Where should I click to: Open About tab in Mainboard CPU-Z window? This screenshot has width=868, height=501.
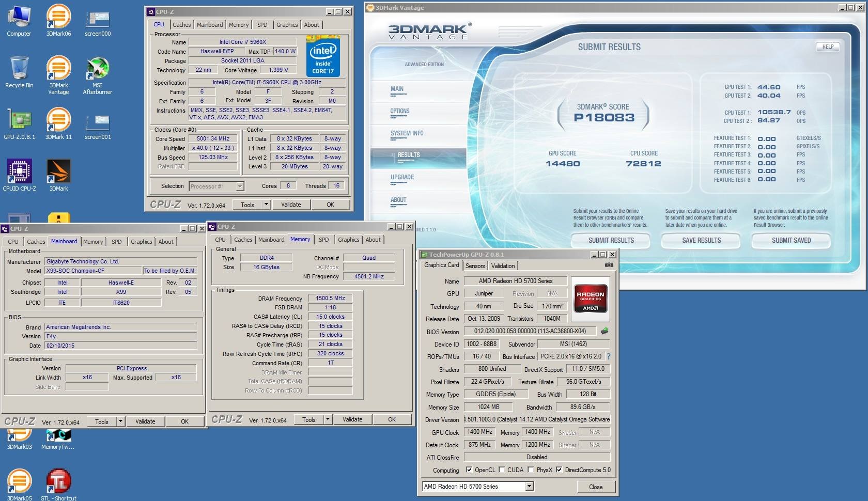coord(166,242)
